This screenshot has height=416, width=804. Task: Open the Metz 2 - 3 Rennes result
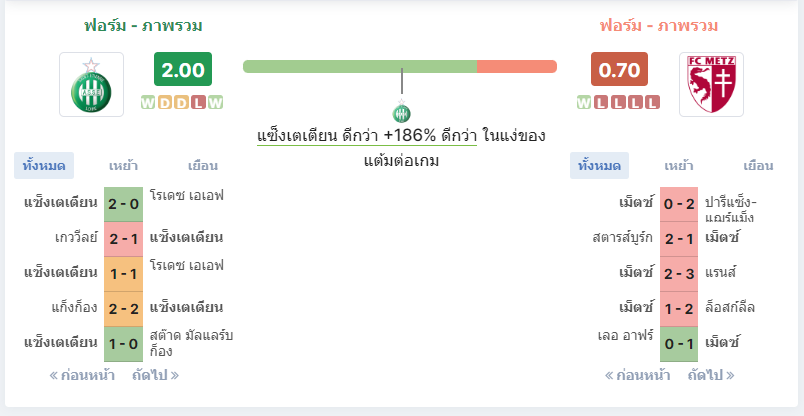pos(679,274)
